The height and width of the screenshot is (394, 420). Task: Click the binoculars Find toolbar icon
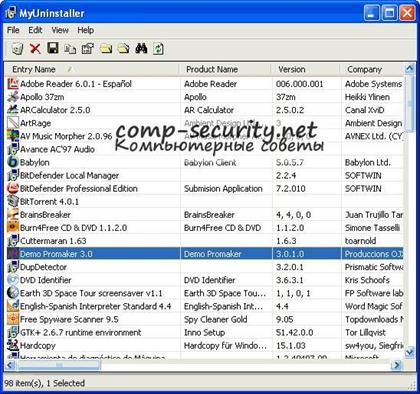tap(141, 49)
